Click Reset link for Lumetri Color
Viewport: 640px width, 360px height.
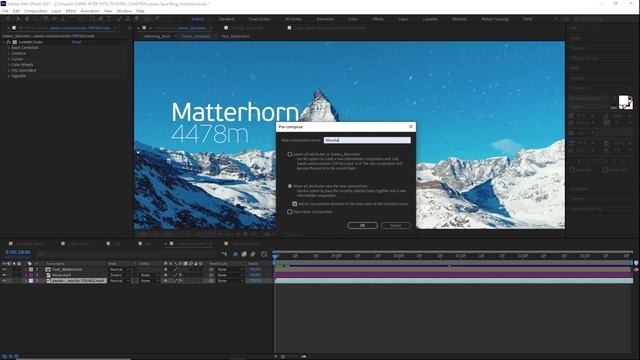tap(76, 42)
